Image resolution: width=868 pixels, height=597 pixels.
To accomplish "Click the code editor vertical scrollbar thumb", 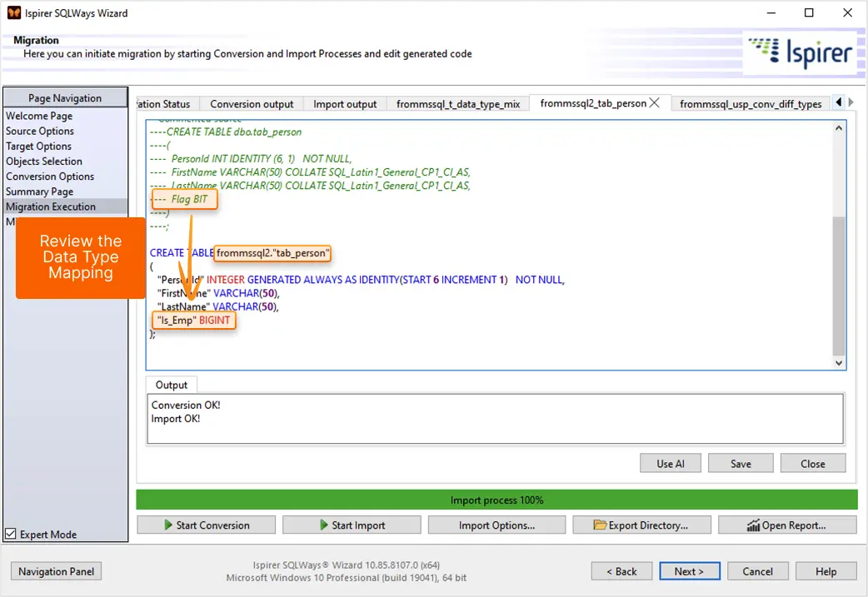I will click(839, 286).
